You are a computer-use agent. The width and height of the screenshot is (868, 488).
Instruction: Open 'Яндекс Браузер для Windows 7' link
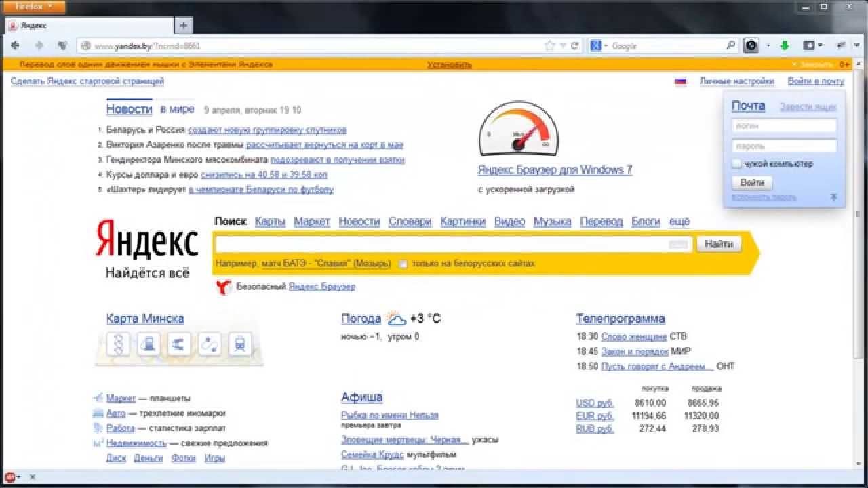click(555, 170)
